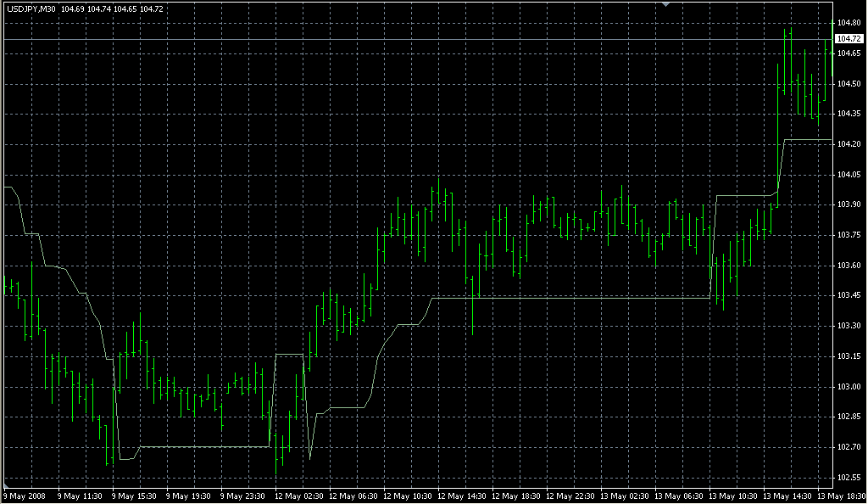Click the USDJPY,M30 symbol title text
Viewport: 868px width, 504px height.
coord(31,8)
